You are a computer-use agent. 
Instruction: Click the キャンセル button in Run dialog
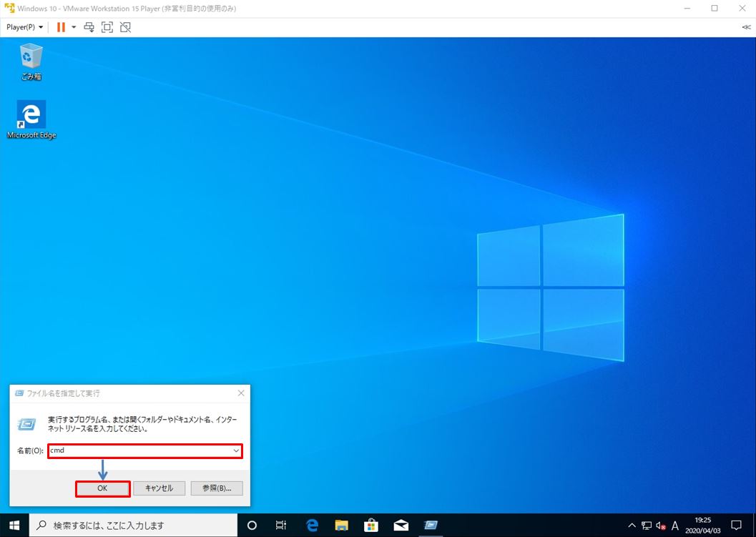[159, 488]
